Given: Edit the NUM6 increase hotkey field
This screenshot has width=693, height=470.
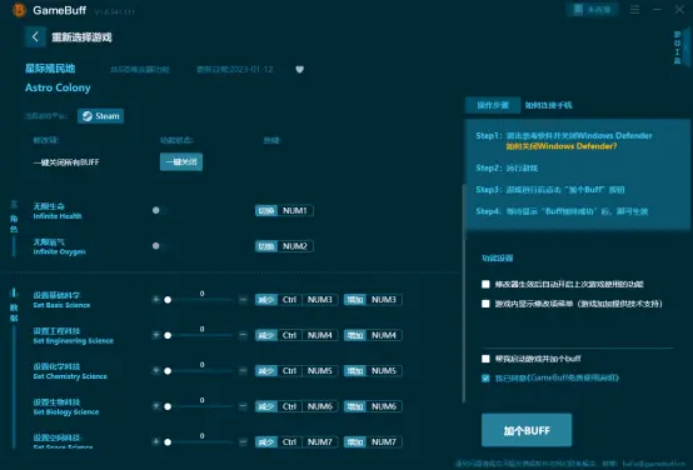Looking at the screenshot, I should pos(384,406).
